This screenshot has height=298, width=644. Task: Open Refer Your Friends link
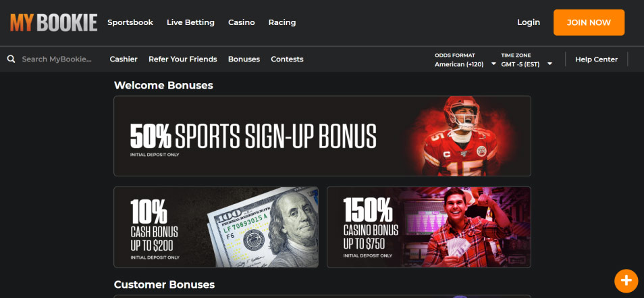[183, 59]
